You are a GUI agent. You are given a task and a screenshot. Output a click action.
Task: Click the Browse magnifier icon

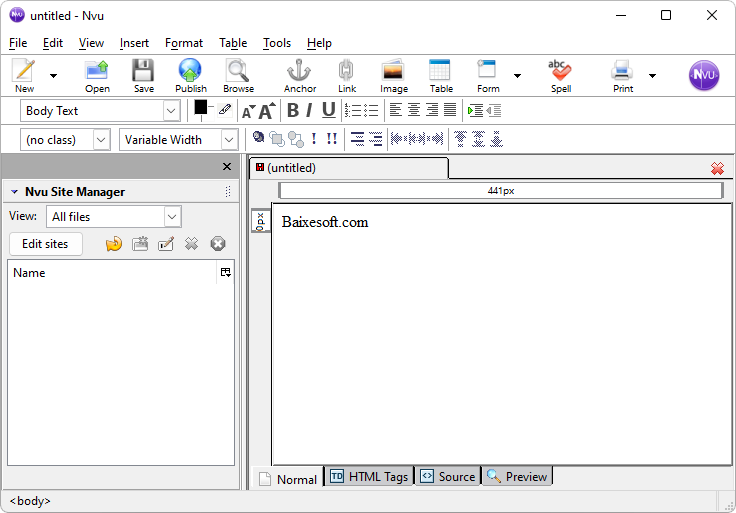[x=238, y=75]
